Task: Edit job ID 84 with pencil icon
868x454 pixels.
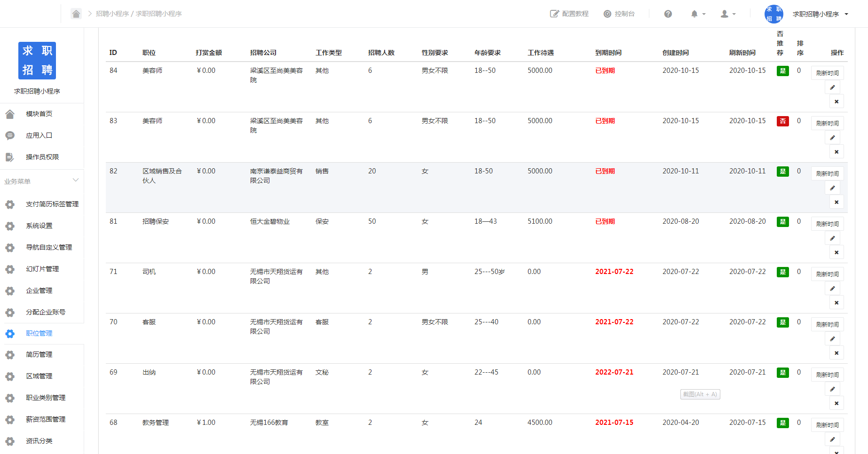Action: [832, 87]
